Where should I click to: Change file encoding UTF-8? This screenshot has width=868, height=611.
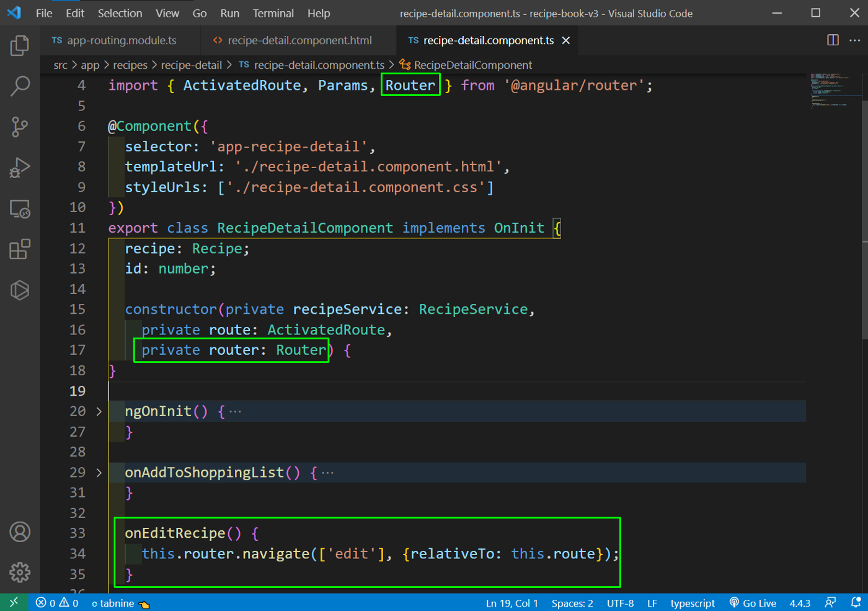coord(620,603)
